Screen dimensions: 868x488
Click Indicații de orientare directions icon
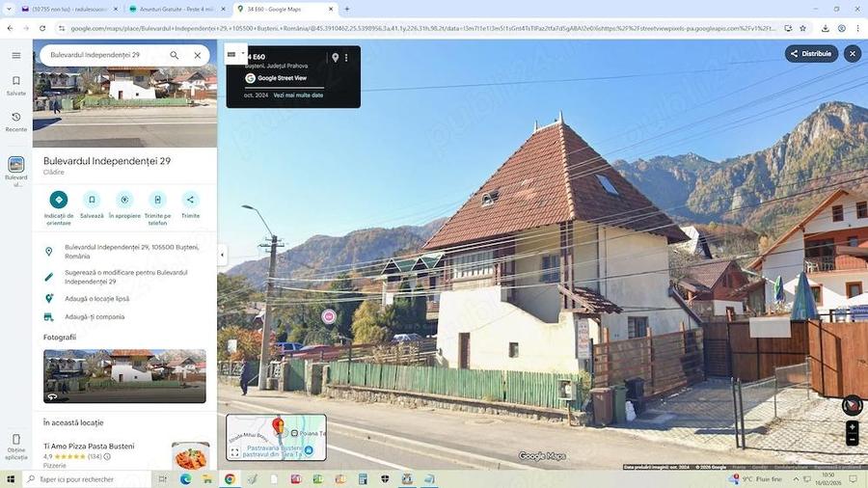[59, 200]
